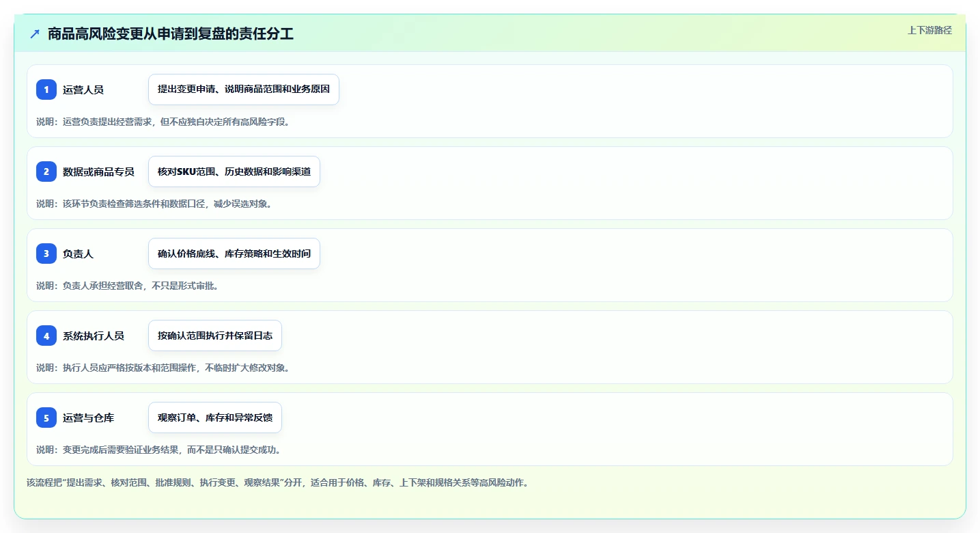Select the role label '负责人'
The width and height of the screenshot is (980, 533).
78,254
